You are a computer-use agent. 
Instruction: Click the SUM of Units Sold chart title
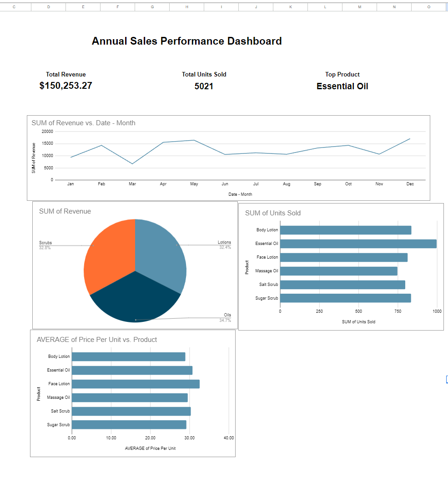click(x=272, y=213)
